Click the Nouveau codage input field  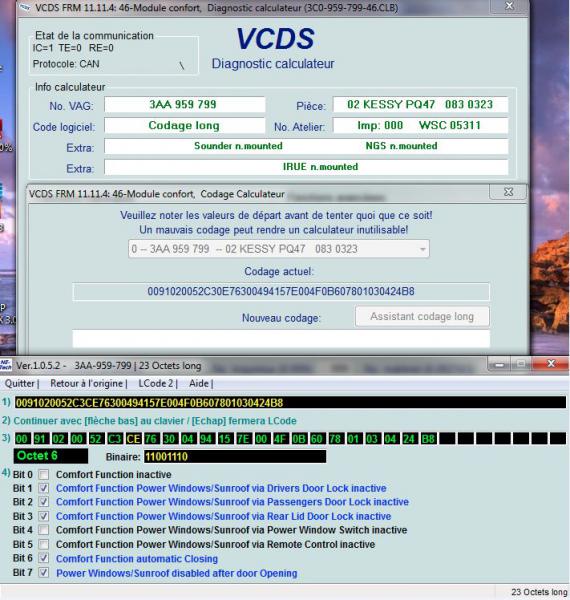click(281, 339)
